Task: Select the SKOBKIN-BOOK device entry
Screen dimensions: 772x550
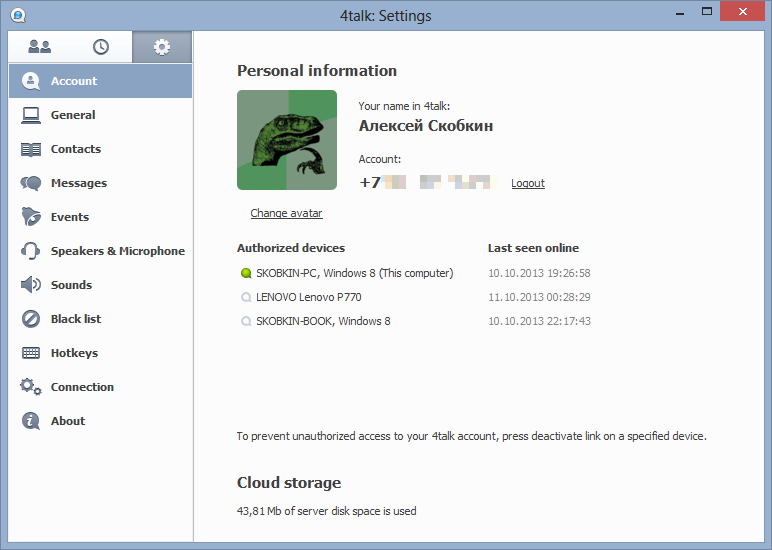Action: tap(323, 321)
